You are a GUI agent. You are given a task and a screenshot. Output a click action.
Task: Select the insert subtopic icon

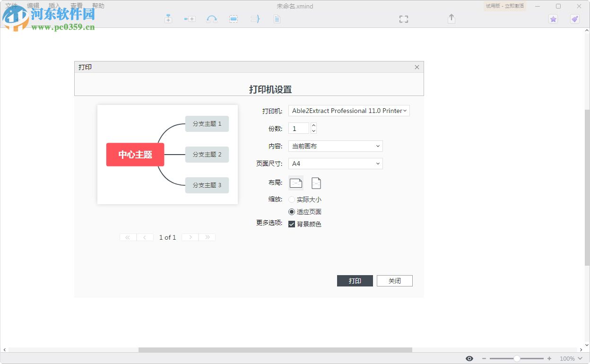point(189,19)
